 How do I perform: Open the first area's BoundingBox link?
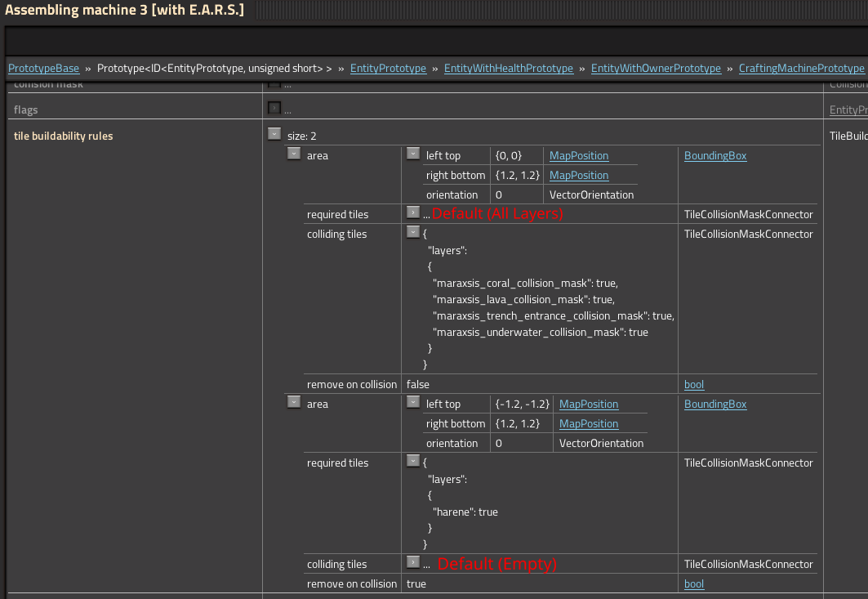715,156
